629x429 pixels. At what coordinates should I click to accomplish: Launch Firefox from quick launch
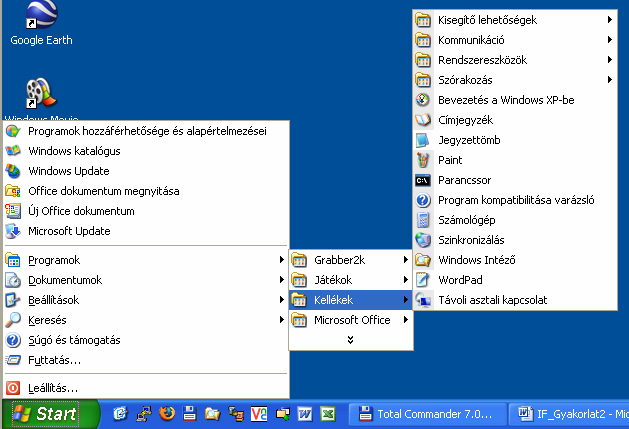[x=166, y=414]
